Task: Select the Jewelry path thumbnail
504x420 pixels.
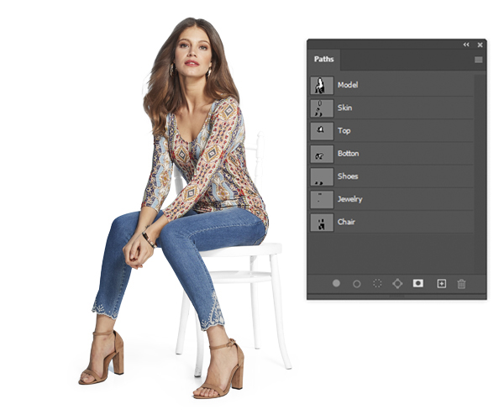Action: pyautogui.click(x=322, y=199)
